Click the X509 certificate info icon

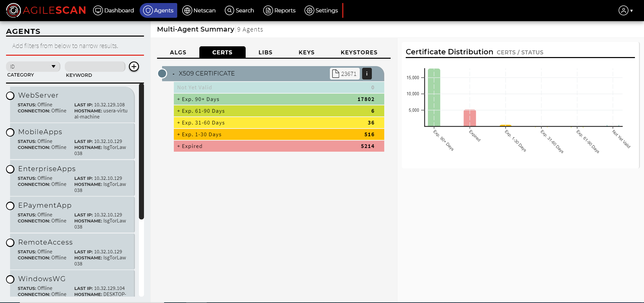coord(367,73)
